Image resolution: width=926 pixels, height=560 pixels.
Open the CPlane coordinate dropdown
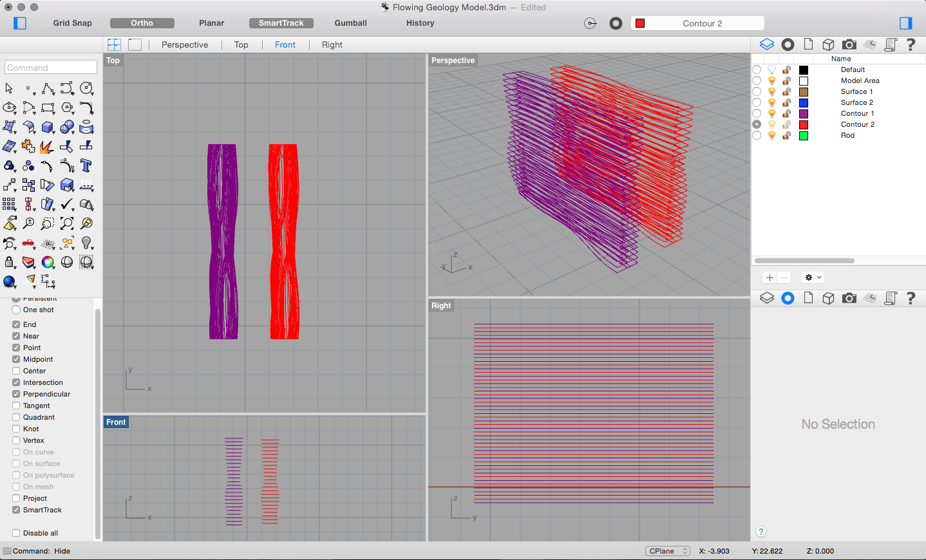click(668, 551)
